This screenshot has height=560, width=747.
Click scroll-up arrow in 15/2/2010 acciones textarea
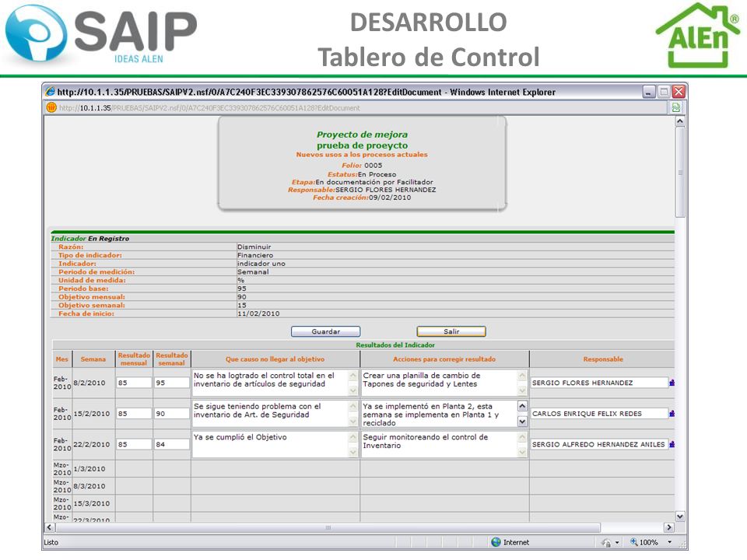click(522, 406)
